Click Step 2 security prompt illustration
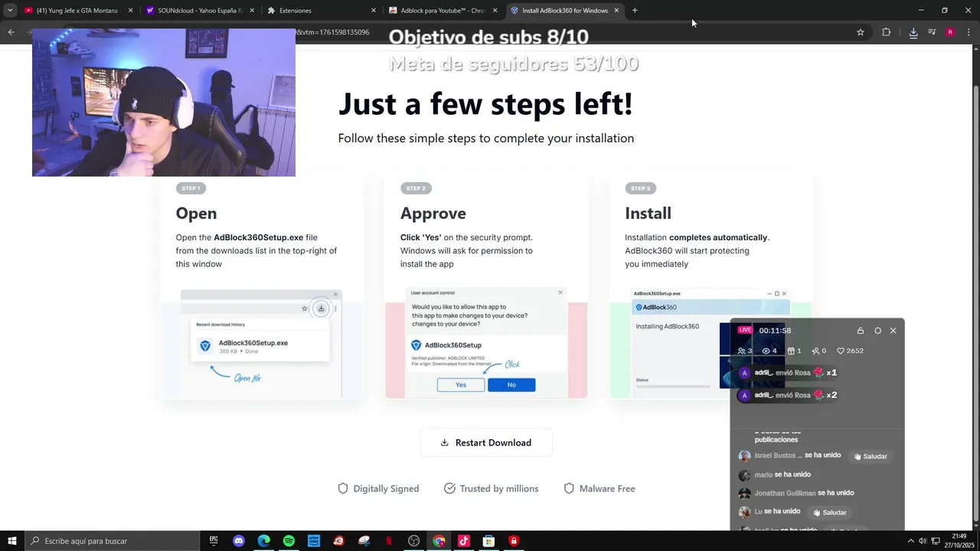This screenshot has height=551, width=980. [x=486, y=342]
